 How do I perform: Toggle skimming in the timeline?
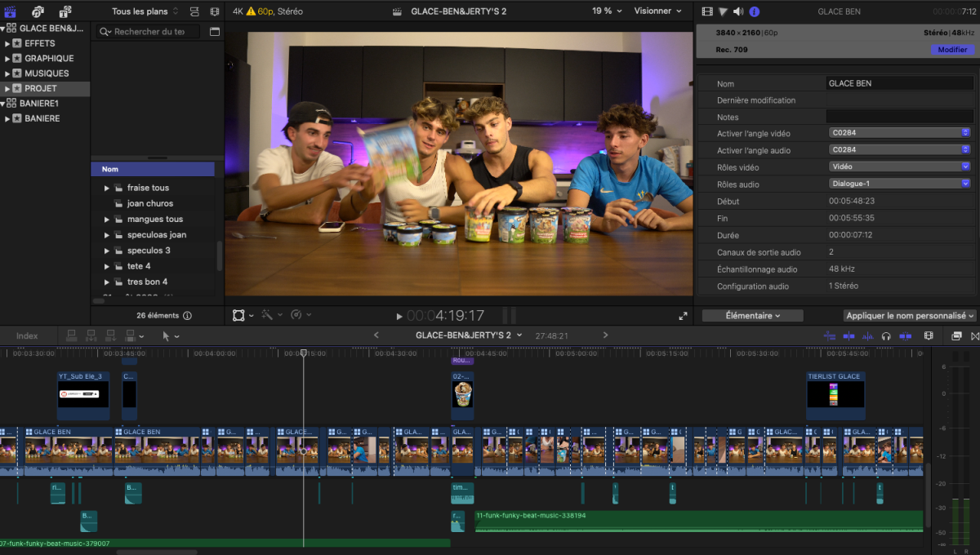[849, 335]
